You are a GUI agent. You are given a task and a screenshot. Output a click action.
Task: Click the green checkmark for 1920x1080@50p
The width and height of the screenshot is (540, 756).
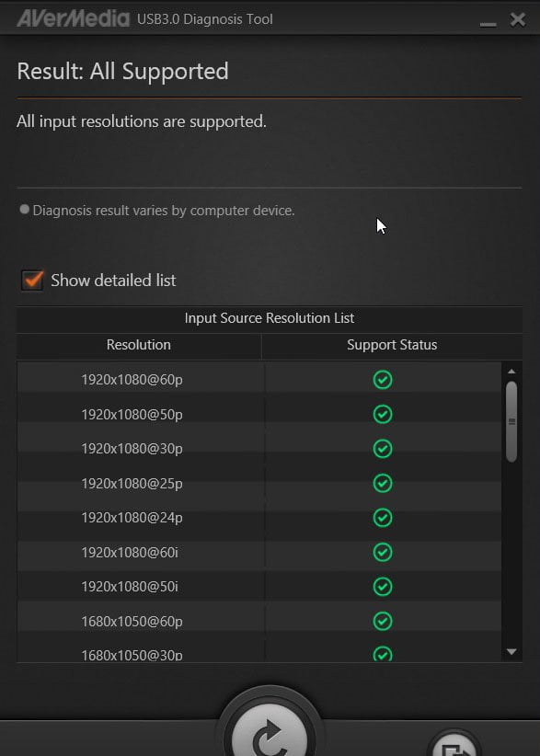click(383, 414)
